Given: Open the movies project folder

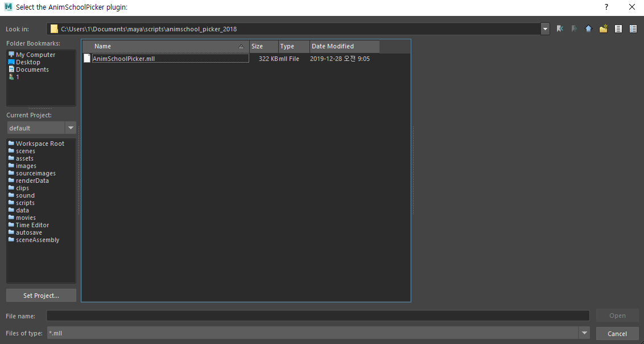Looking at the screenshot, I should tap(26, 218).
